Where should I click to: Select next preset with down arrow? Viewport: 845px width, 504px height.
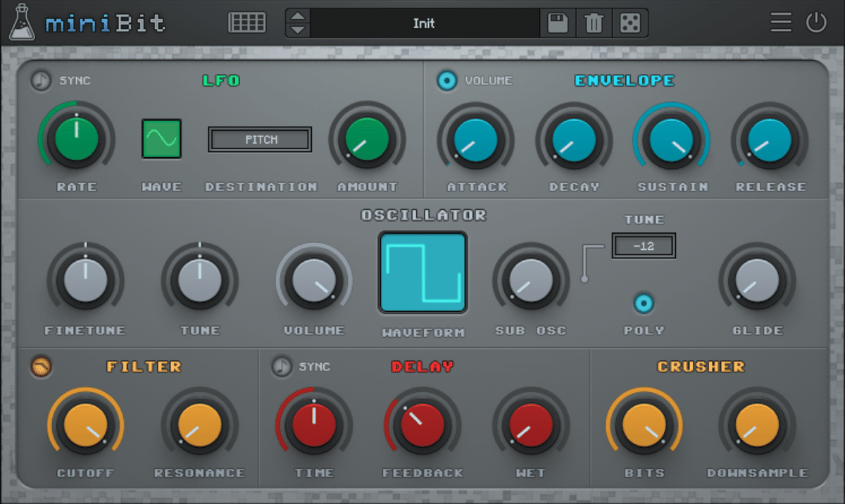pyautogui.click(x=298, y=30)
